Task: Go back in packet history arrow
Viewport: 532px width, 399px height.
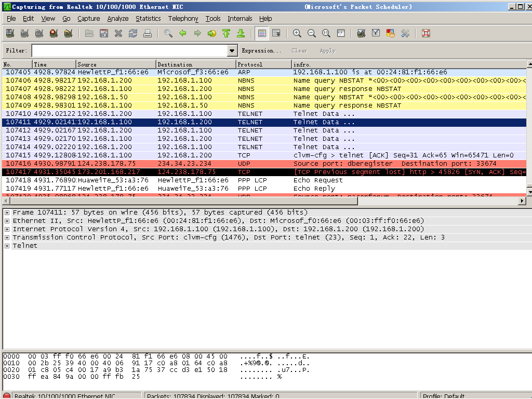Action: [x=183, y=33]
